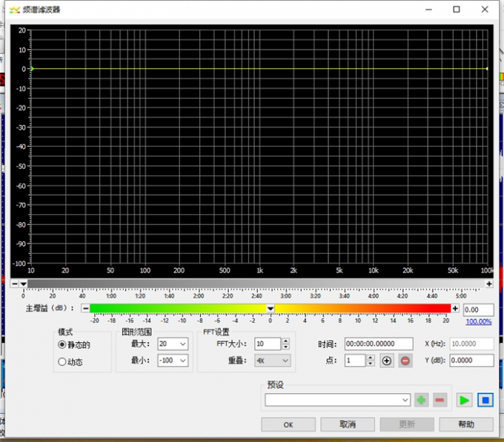Click the 点 point number field

pyautogui.click(x=355, y=361)
